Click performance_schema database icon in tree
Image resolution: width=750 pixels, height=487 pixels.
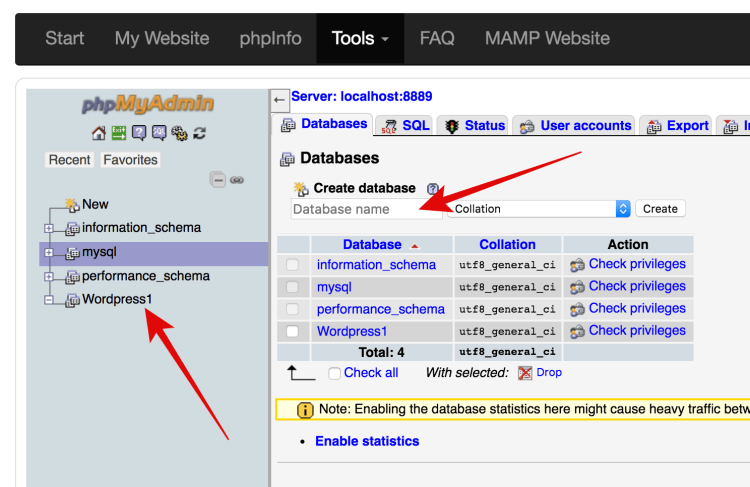72,277
